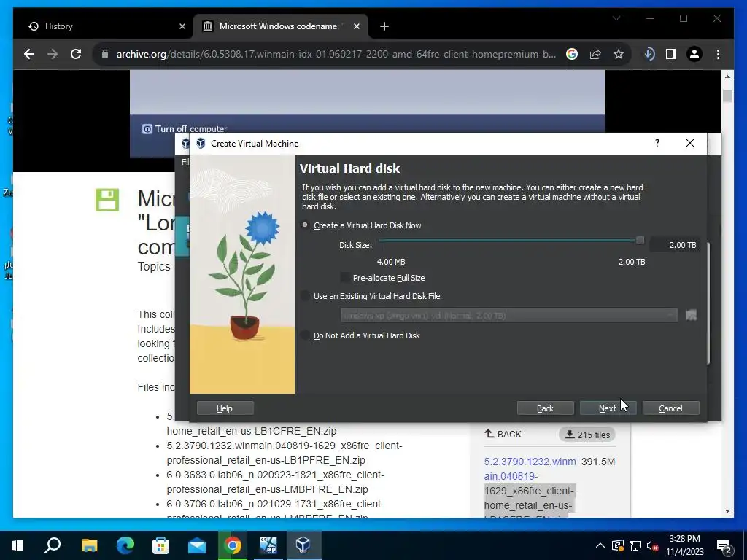This screenshot has width=747, height=560.
Task: Click the Next button in wizard
Action: [608, 408]
